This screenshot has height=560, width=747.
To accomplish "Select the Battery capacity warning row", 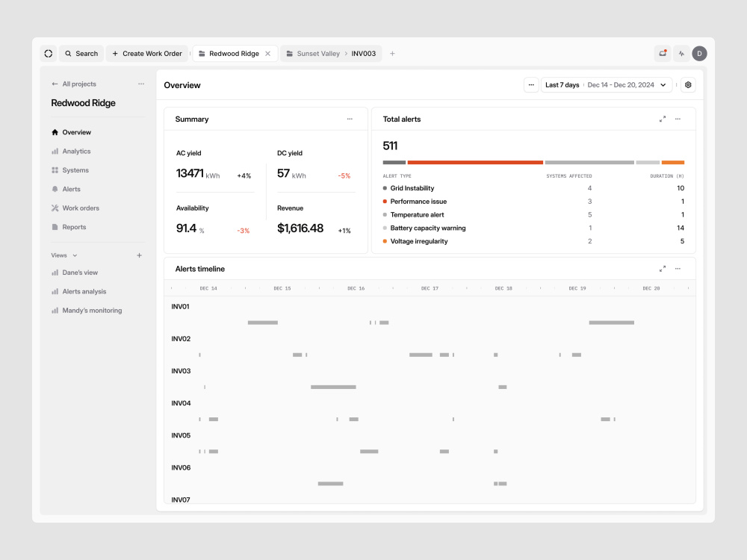I will (533, 228).
